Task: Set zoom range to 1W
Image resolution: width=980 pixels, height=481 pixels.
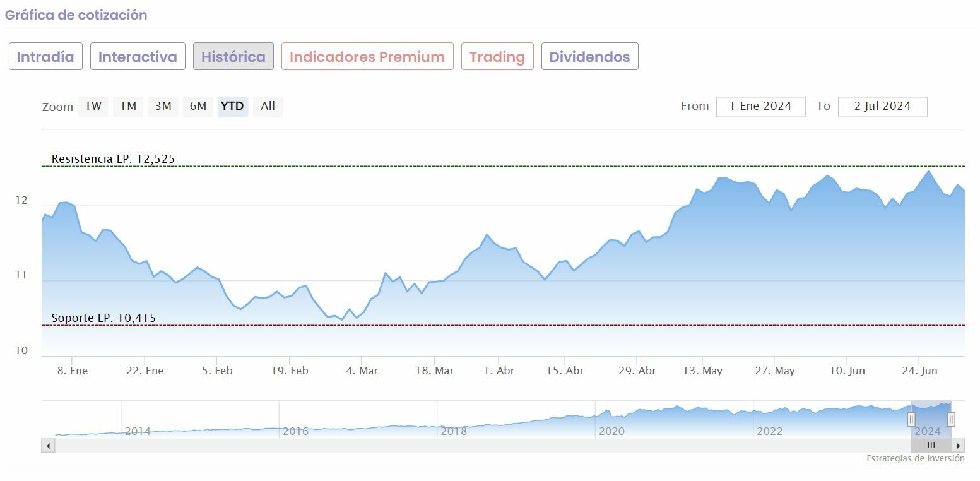Action: click(93, 106)
